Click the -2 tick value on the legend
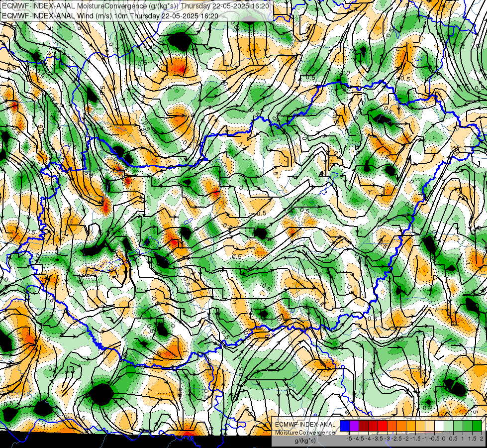The image size is (487, 448). pyautogui.click(x=406, y=439)
